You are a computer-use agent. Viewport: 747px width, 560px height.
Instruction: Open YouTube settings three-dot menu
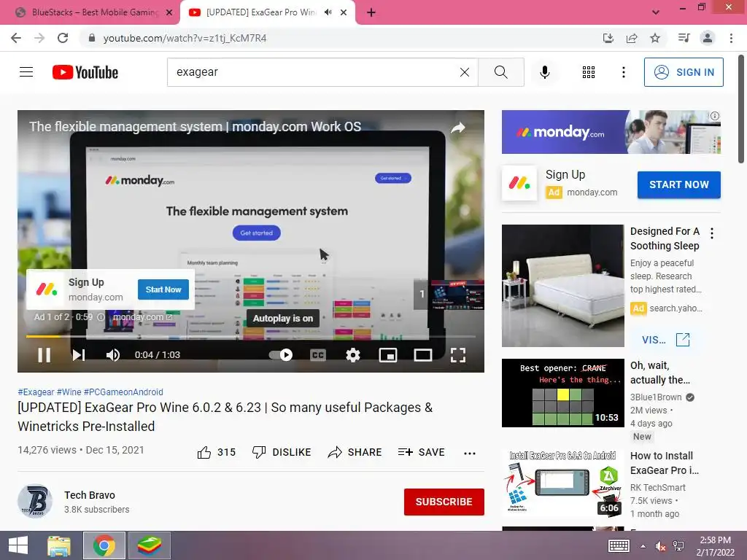click(x=623, y=72)
